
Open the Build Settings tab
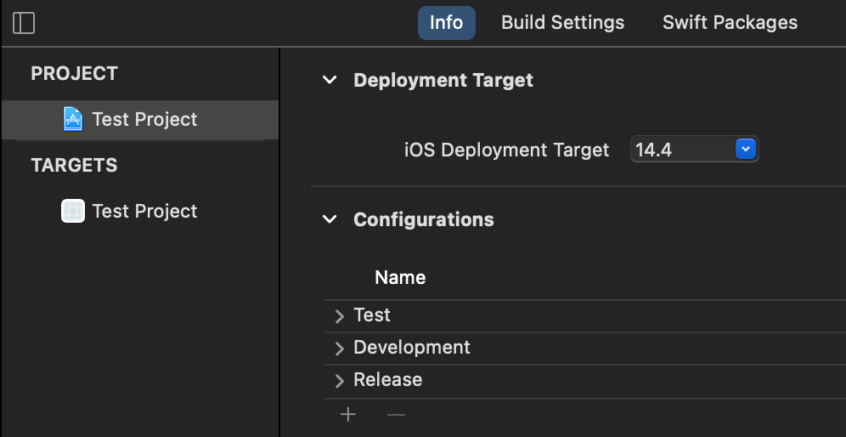pos(563,23)
